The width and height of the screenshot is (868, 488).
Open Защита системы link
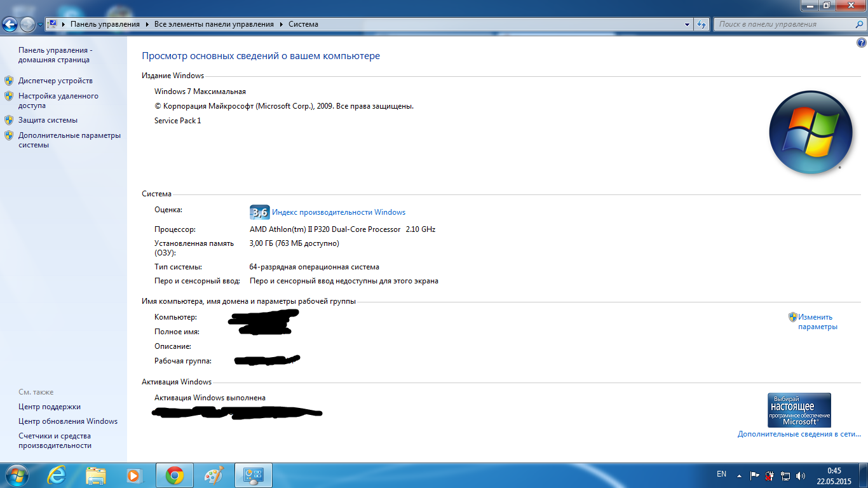point(48,119)
